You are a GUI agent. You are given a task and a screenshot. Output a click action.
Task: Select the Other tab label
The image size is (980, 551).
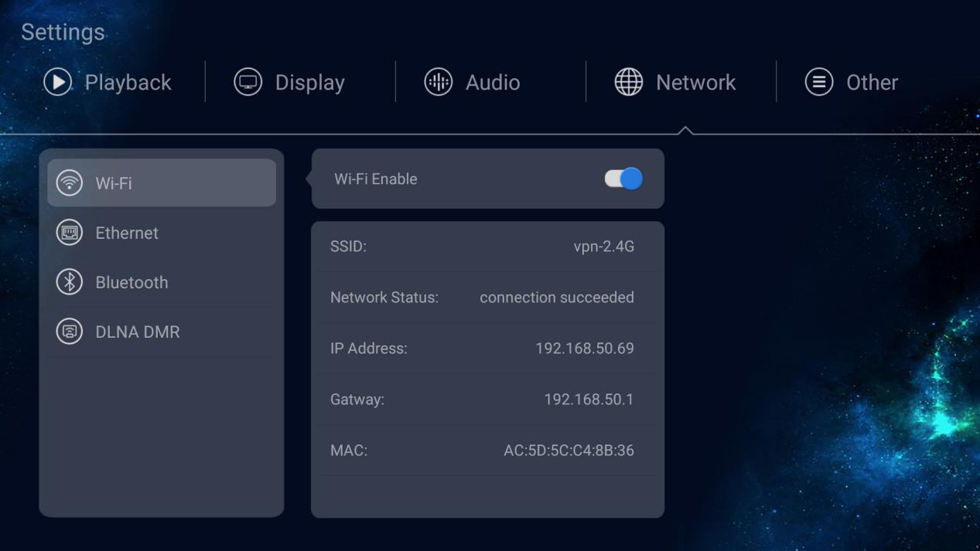tap(872, 83)
